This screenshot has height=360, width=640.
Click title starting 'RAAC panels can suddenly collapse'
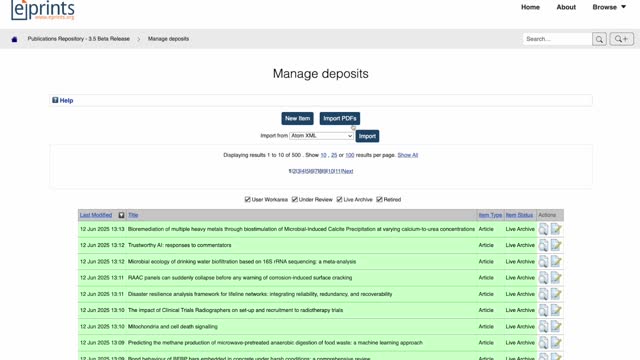point(240,278)
